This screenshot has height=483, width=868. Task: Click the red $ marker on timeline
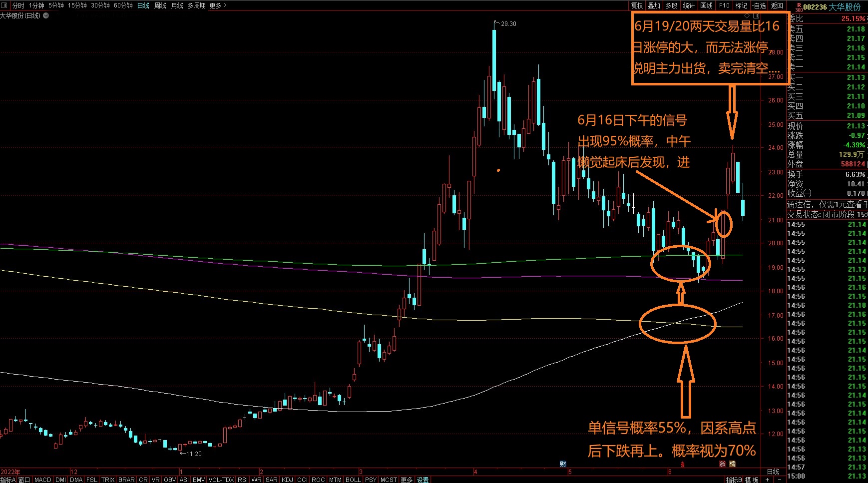click(682, 465)
